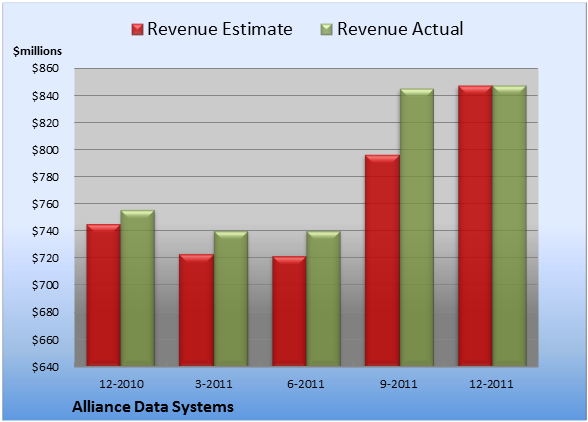
Task: Select the $740 axis value
Action: coord(45,231)
